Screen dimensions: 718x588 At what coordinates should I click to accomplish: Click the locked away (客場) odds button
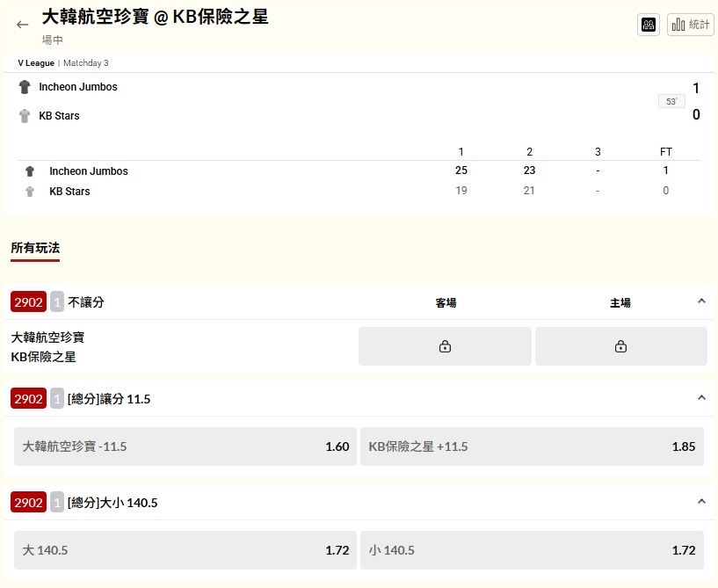click(x=445, y=346)
